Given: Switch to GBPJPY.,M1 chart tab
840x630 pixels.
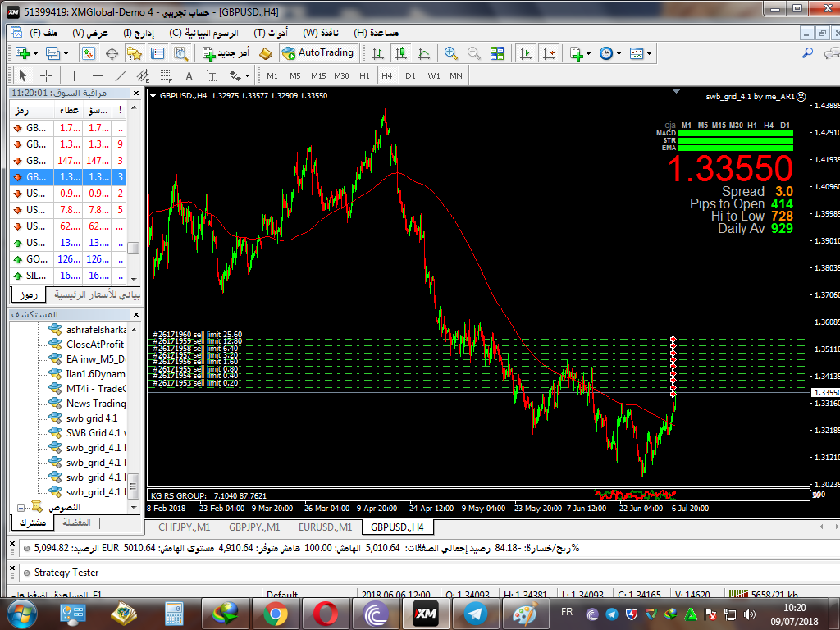Looking at the screenshot, I should point(254,527).
